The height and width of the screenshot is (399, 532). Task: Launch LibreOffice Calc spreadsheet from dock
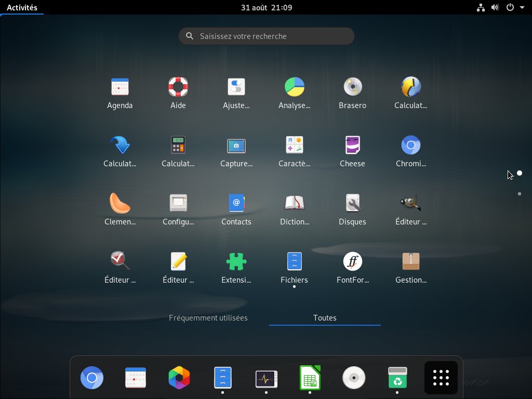pyautogui.click(x=310, y=378)
